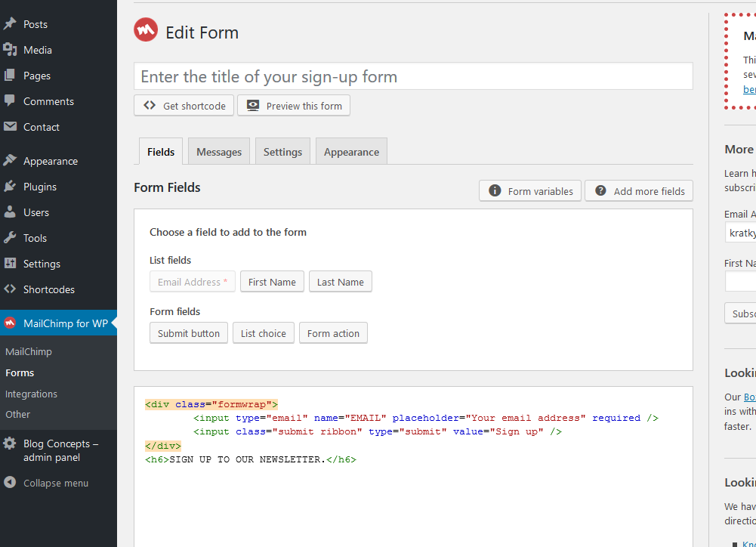Open Integrations under MailChimp for WP
Image resolution: width=756 pixels, height=547 pixels.
click(x=31, y=394)
